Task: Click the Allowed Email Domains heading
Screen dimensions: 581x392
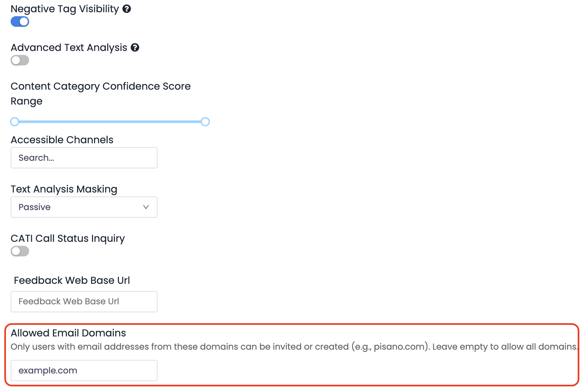Action: tap(69, 333)
